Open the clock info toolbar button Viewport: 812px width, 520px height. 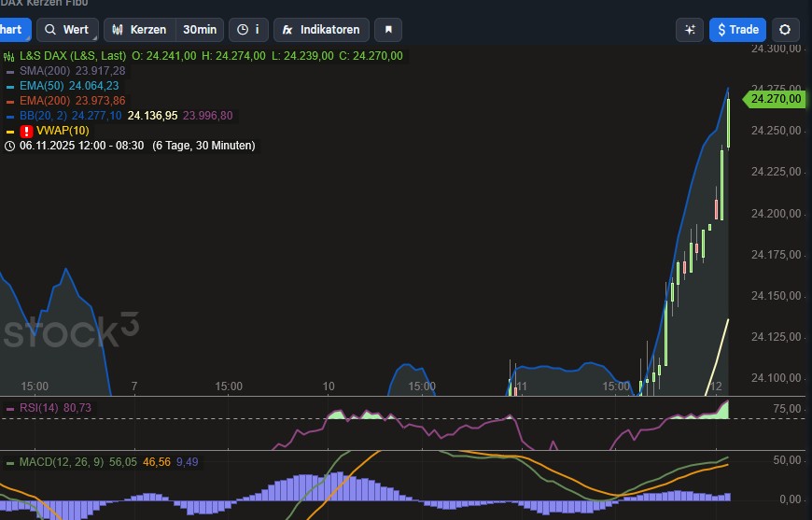coord(247,30)
